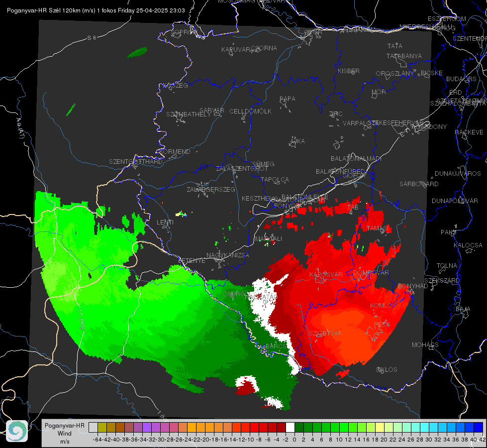This screenshot has width=487, height=448.
Task: Click the SZIGETVAR label
Action: pos(326,334)
